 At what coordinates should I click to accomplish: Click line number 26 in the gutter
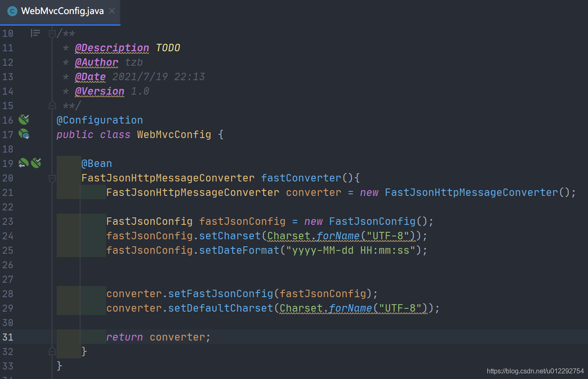pos(8,265)
